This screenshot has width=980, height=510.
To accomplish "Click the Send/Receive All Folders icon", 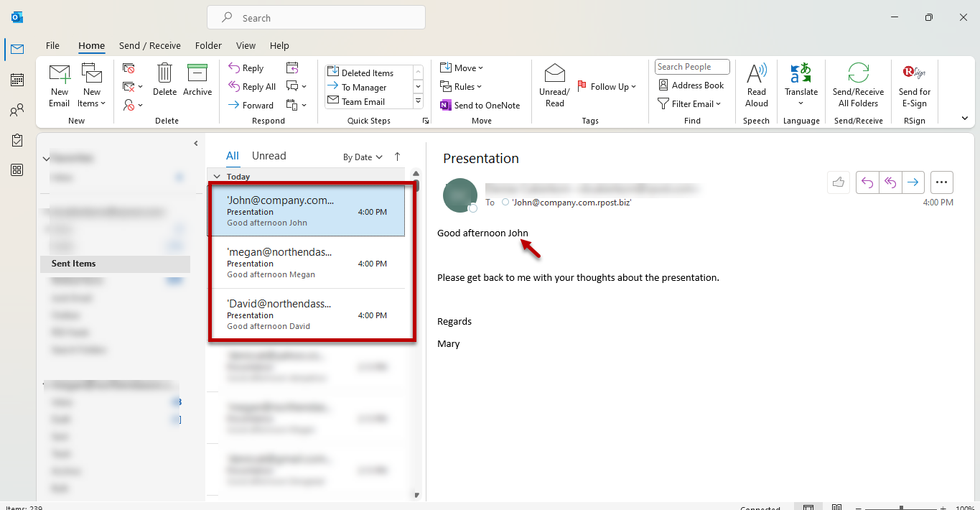I will (858, 75).
